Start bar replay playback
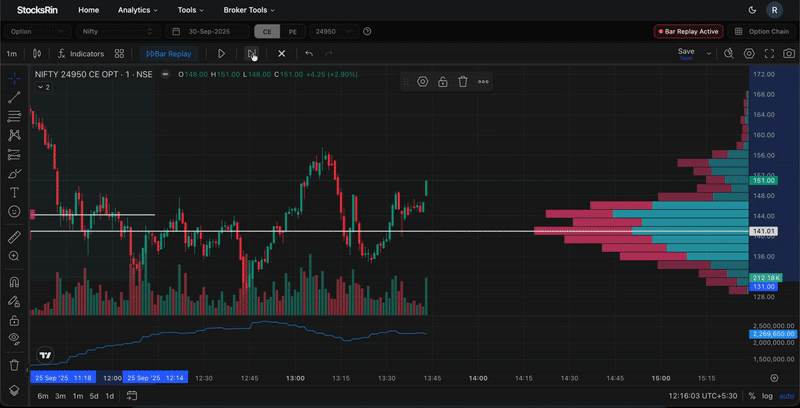The width and height of the screenshot is (800, 408). click(221, 54)
